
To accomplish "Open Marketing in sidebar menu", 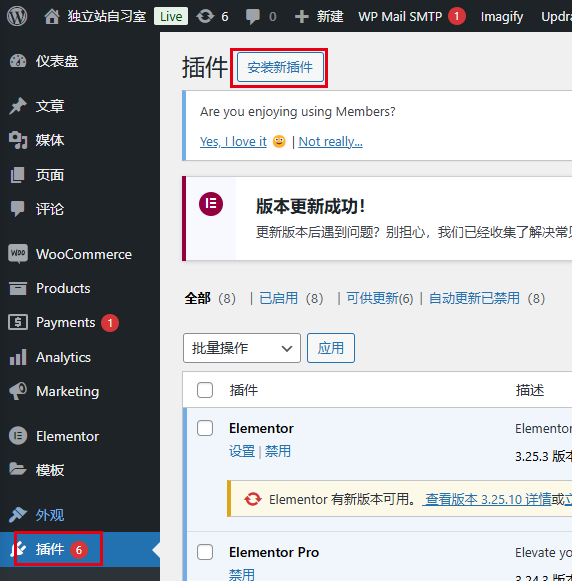I will [x=68, y=391].
